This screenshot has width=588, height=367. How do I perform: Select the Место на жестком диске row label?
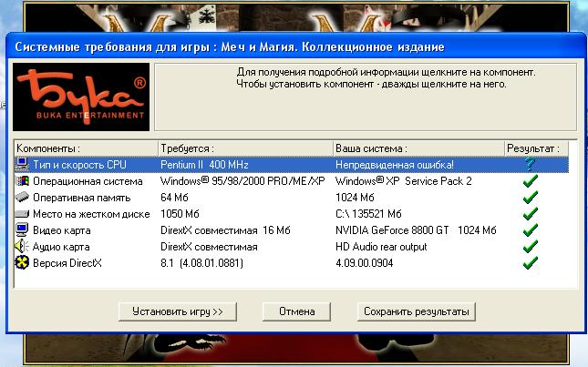pyautogui.click(x=91, y=214)
